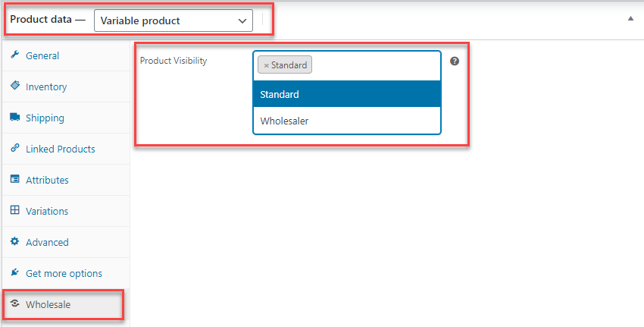The image size is (644, 327).
Task: Click the Advanced gear icon
Action: (x=15, y=242)
